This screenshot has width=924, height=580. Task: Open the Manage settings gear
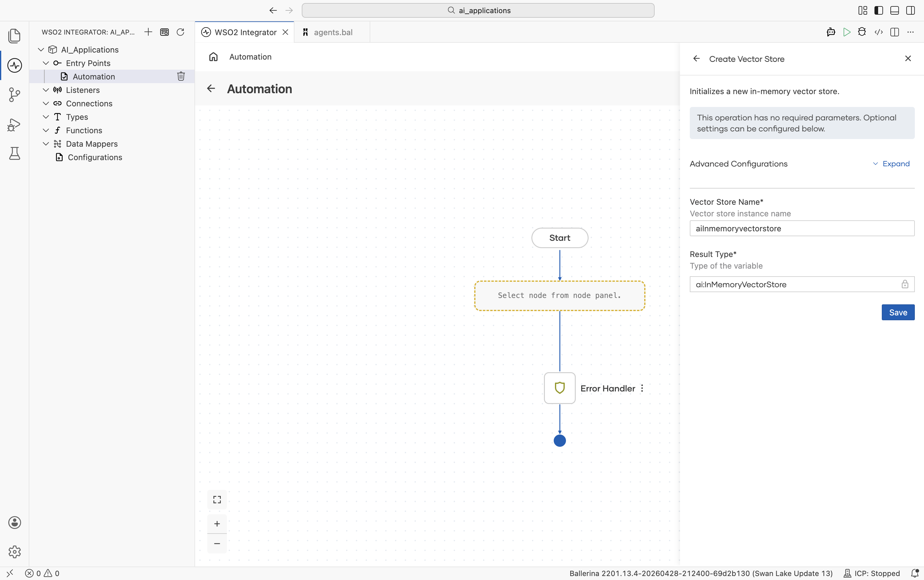click(x=14, y=552)
